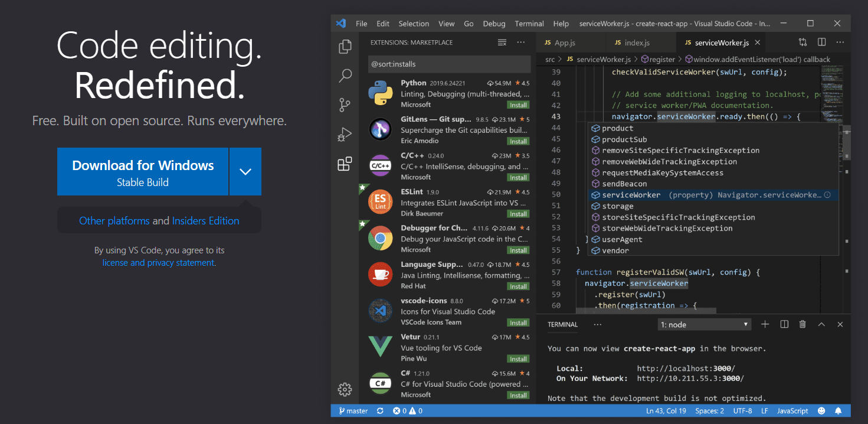This screenshot has height=424, width=868.
Task: Open license and privacy statement link
Action: (x=159, y=263)
